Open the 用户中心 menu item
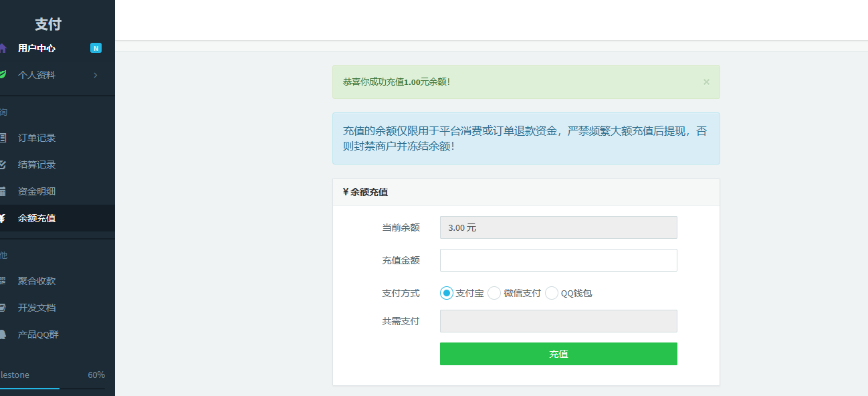This screenshot has width=868, height=396. (37, 48)
